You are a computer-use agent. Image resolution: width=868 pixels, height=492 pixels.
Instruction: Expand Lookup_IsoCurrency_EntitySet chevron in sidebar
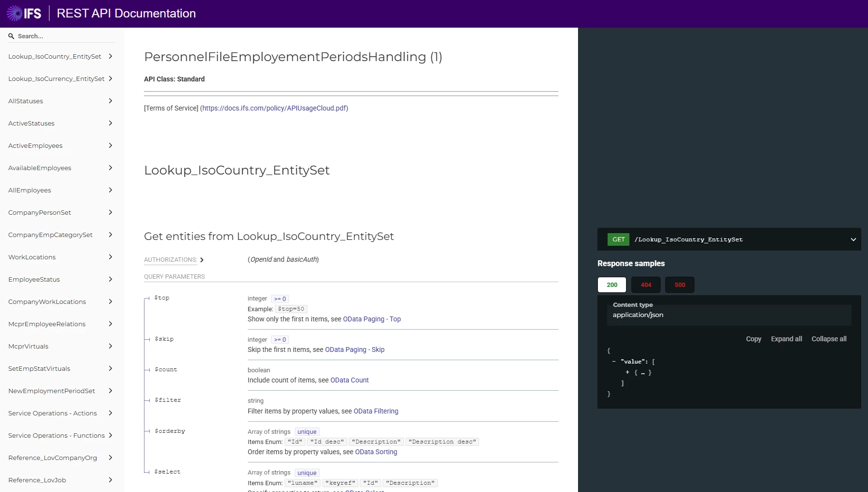111,79
